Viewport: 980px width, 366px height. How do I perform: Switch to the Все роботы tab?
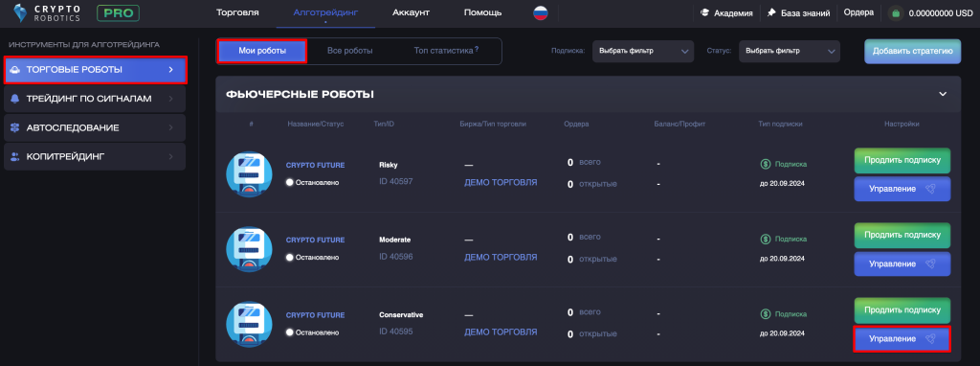tap(350, 51)
